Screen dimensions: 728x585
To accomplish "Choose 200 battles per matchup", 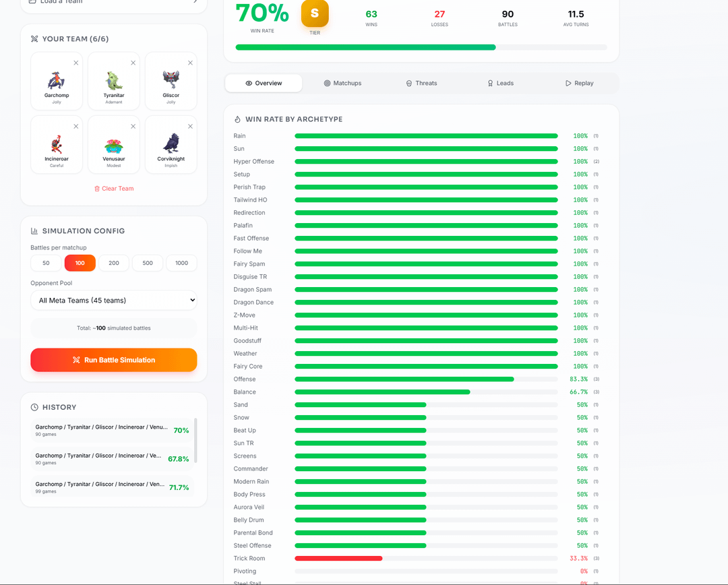I will coord(114,263).
